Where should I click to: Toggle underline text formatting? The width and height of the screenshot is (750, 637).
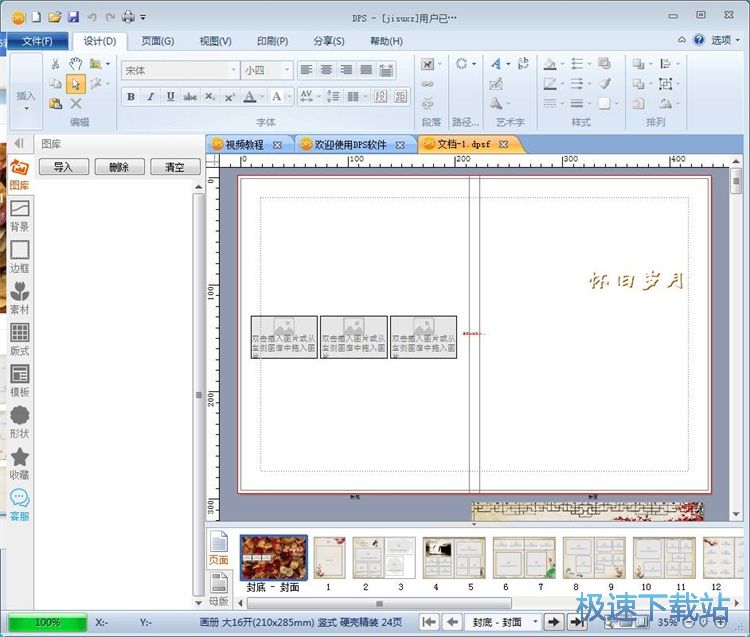[170, 97]
